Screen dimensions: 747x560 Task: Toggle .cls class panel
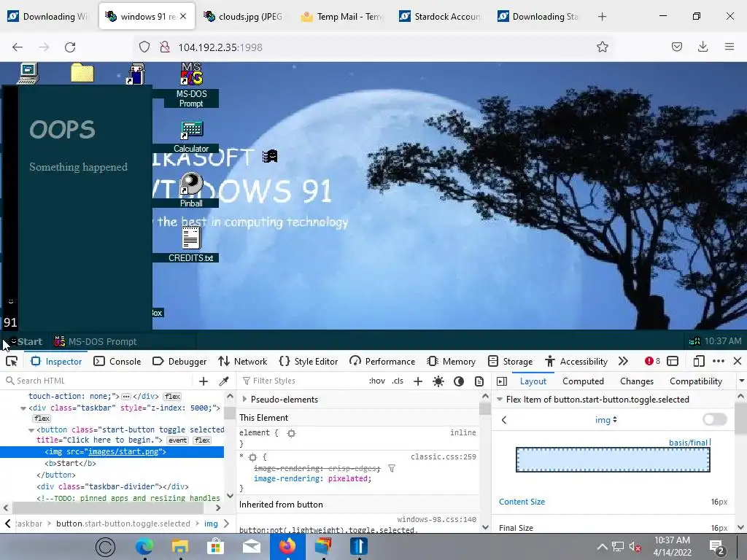point(398,381)
